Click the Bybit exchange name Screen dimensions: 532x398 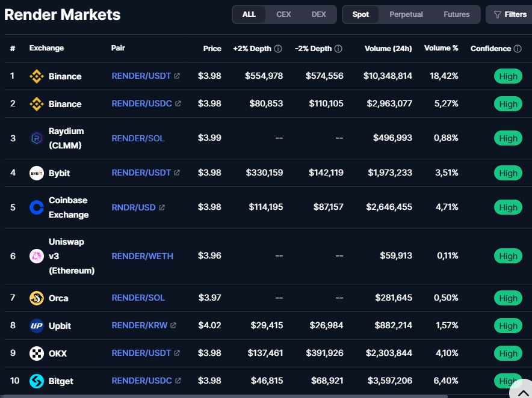pyautogui.click(x=60, y=173)
